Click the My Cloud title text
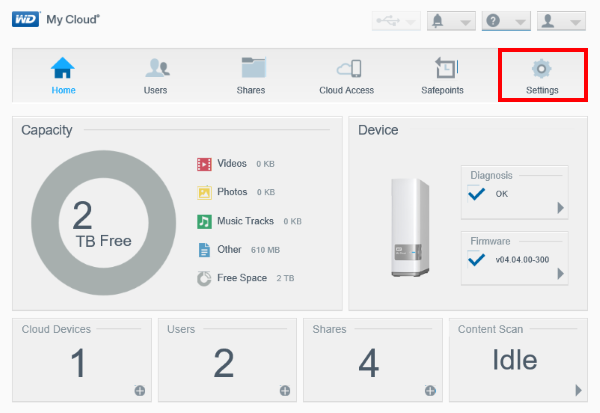The height and width of the screenshot is (413, 600). [73, 20]
